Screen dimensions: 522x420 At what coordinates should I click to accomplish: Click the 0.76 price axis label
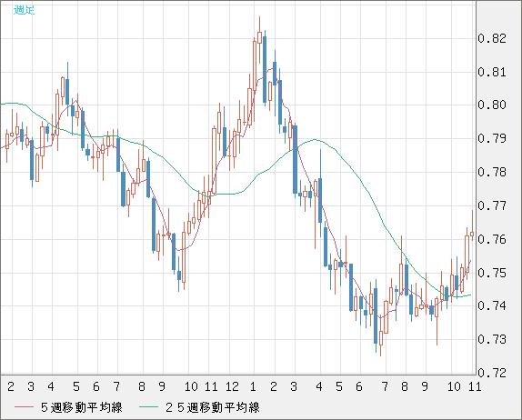click(492, 239)
